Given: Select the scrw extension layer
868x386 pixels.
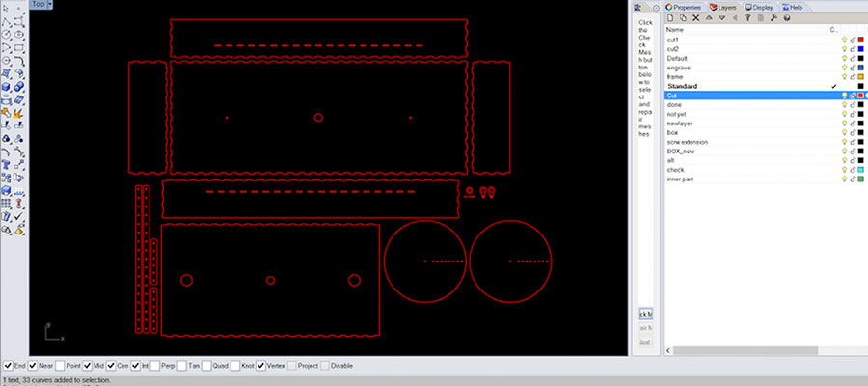Looking at the screenshot, I should pyautogui.click(x=766, y=142).
